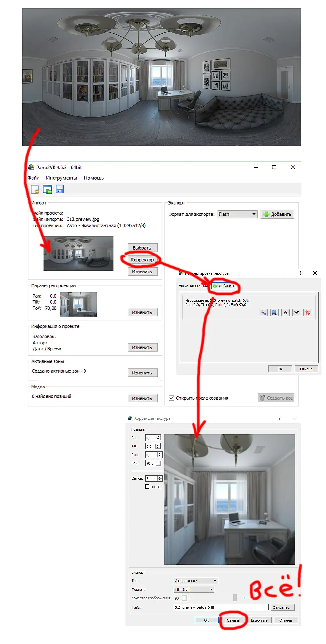Click Изменить in Параметры проекции

[x=143, y=312]
